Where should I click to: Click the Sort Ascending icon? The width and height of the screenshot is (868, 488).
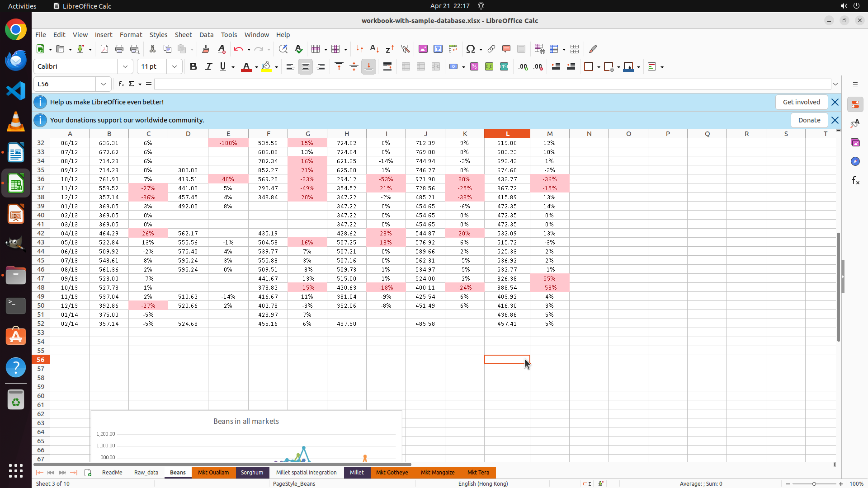[x=374, y=49]
